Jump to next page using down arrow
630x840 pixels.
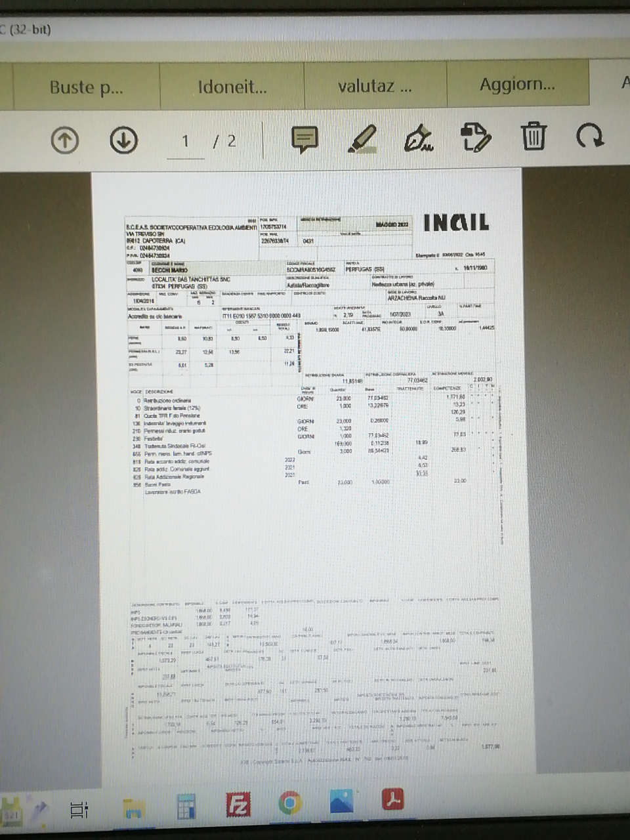point(123,140)
